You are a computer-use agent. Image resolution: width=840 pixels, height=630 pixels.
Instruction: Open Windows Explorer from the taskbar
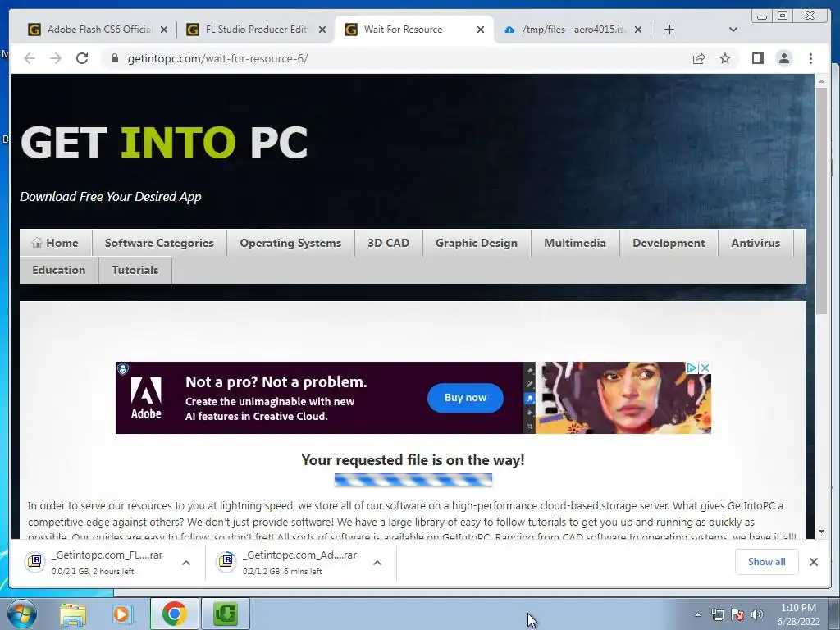pyautogui.click(x=73, y=614)
